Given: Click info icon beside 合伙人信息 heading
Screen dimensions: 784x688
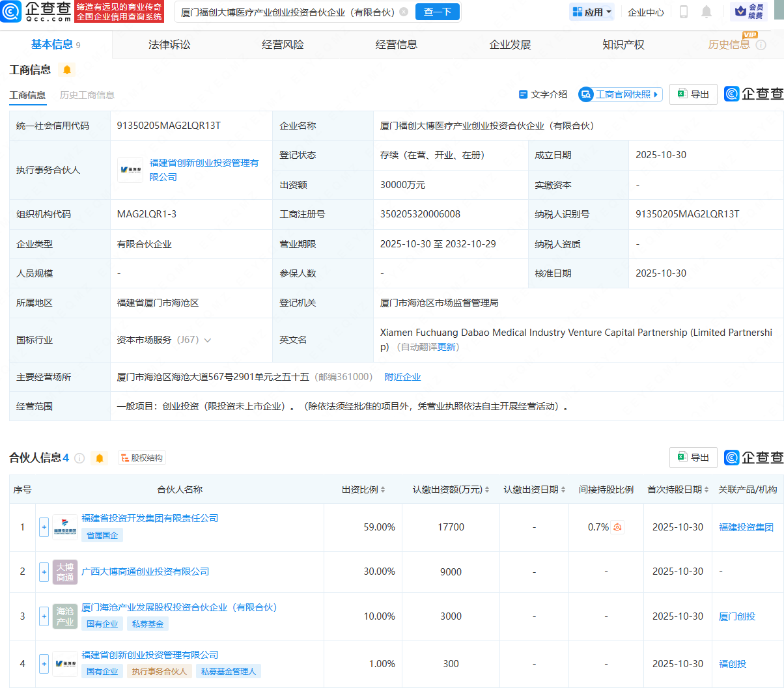Looking at the screenshot, I should point(79,458).
